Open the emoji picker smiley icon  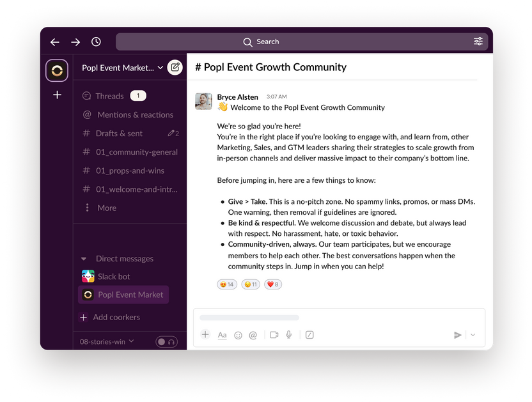[x=238, y=335]
